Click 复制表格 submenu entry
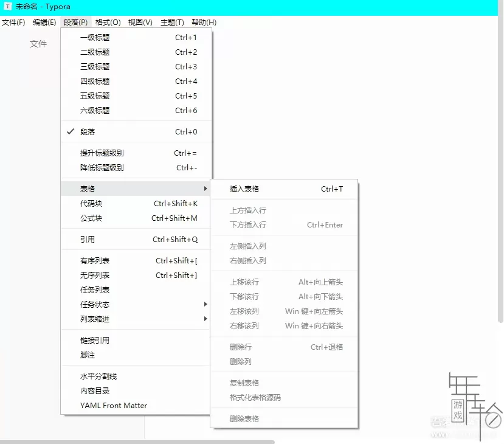Viewport: 504px width, 444px height. (x=284, y=383)
